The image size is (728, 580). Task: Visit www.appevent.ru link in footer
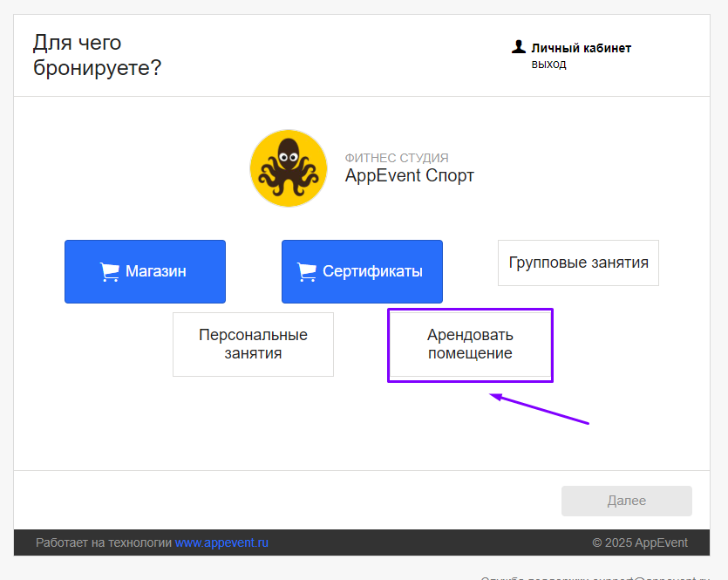pos(221,542)
